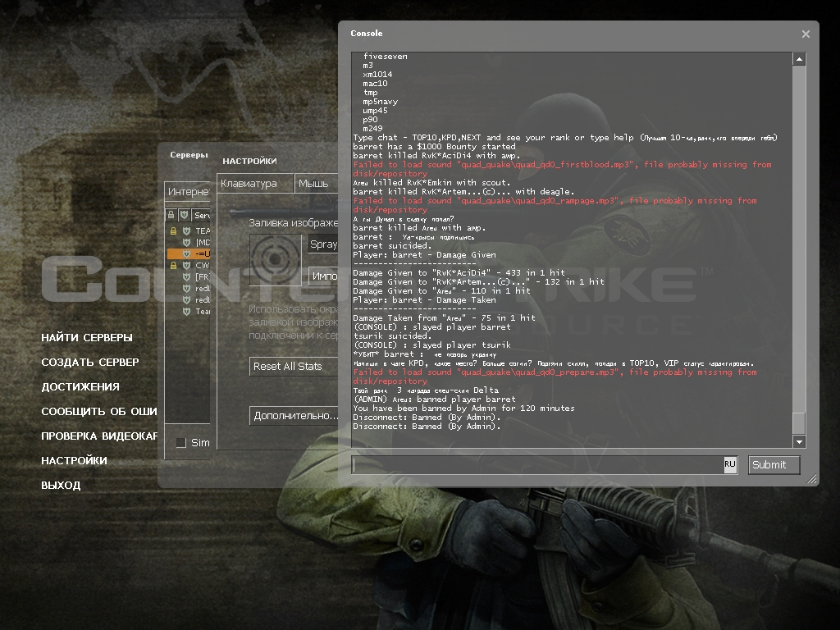Click the "barret killed RvK*AciDi4 with awp." line
Image resolution: width=840 pixels, height=630 pixels.
(436, 156)
